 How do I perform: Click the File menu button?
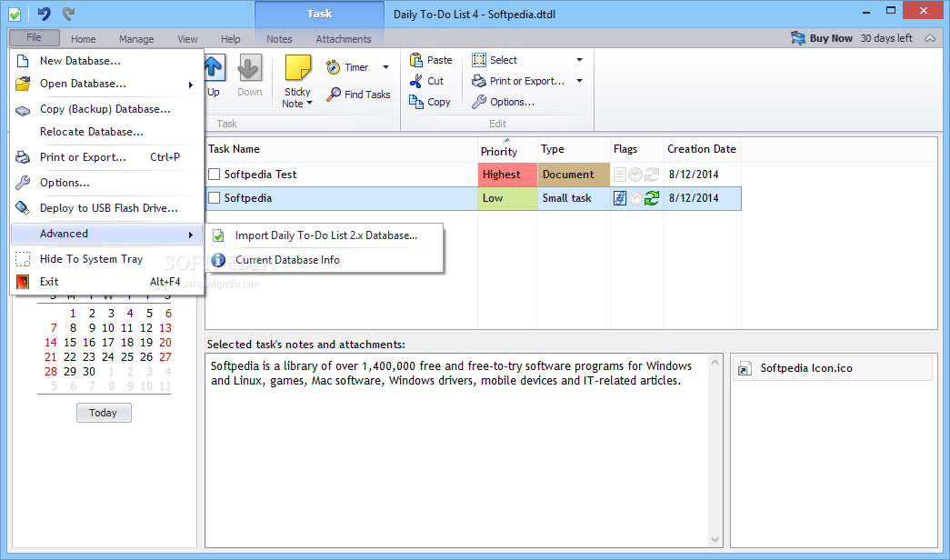pyautogui.click(x=34, y=37)
